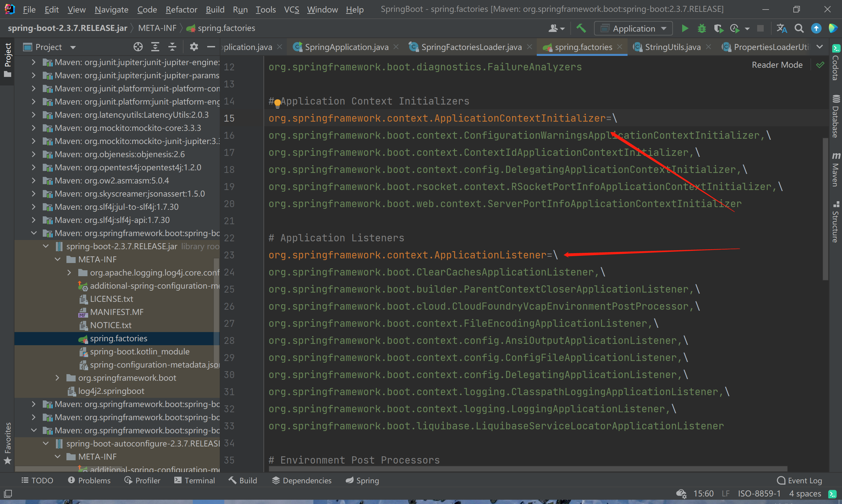The height and width of the screenshot is (504, 842).
Task: Collapse spring-boot-2.3.7.RELEASE.jar node
Action: pyautogui.click(x=45, y=246)
